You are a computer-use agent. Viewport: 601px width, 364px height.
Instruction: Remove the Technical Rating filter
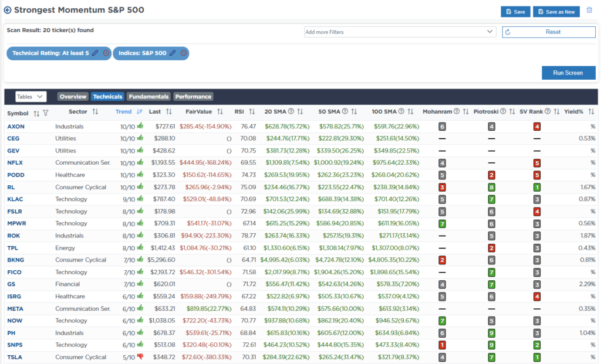[106, 53]
